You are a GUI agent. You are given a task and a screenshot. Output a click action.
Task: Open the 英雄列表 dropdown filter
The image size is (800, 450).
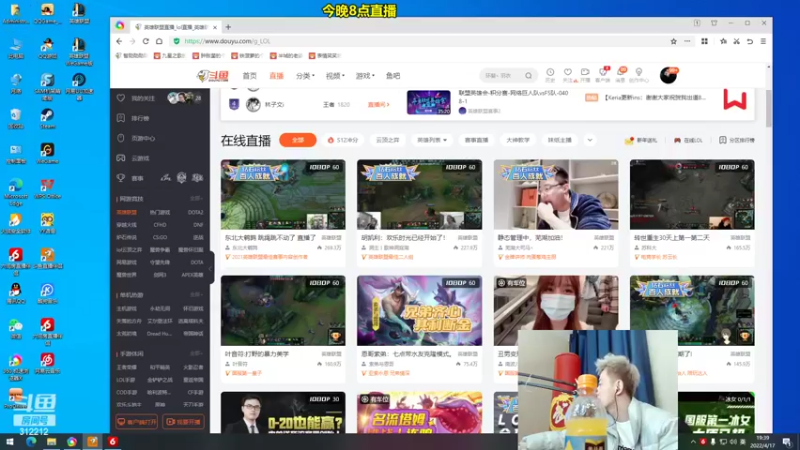pos(432,140)
